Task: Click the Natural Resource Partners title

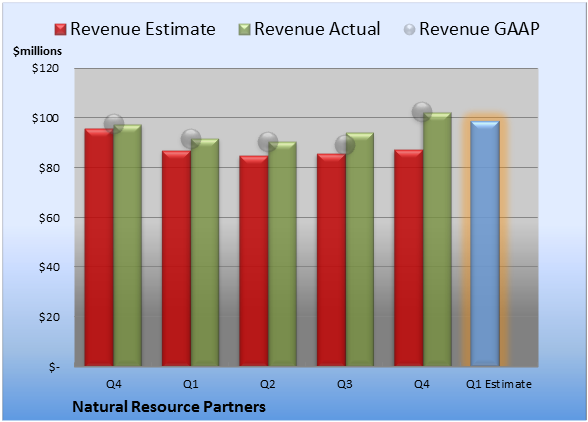Action: [169, 407]
